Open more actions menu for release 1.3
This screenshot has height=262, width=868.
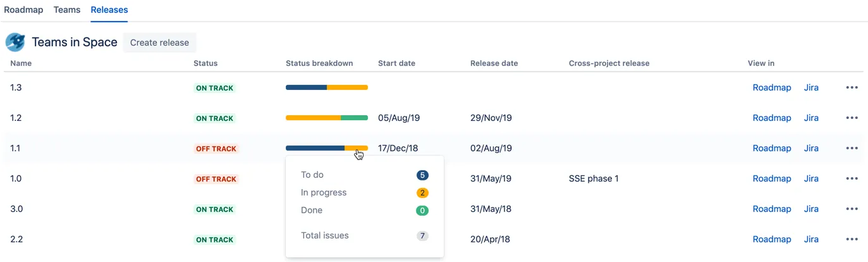click(852, 87)
